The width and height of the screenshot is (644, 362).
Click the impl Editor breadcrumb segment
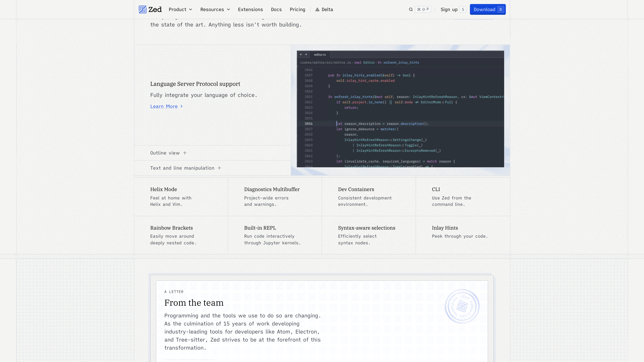[x=364, y=63]
